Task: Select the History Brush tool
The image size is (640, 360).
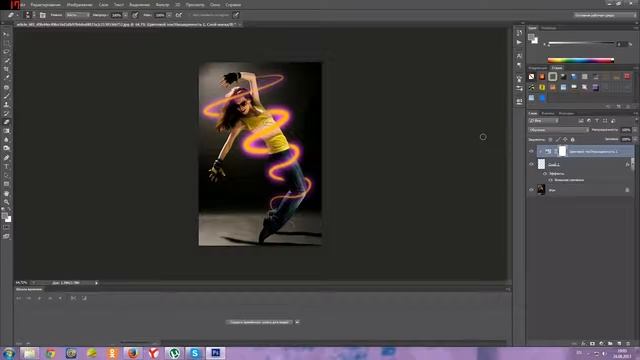Action: pos(6,113)
